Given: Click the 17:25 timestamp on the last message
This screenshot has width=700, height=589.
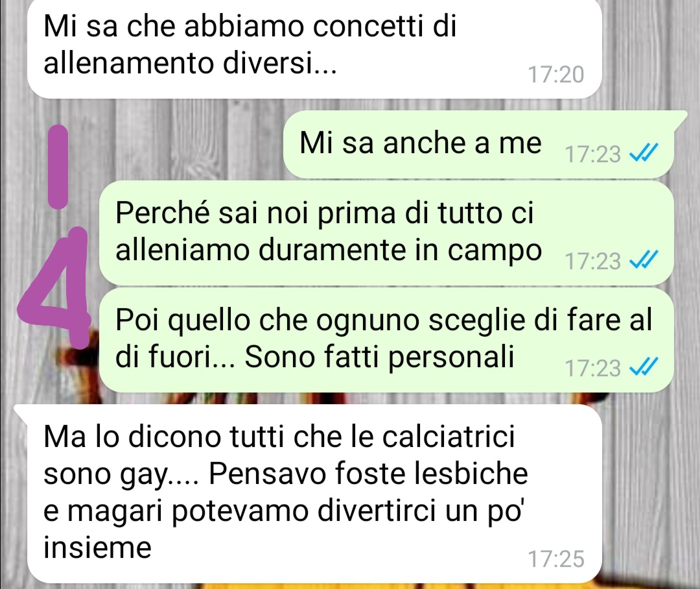Looking at the screenshot, I should [x=556, y=559].
